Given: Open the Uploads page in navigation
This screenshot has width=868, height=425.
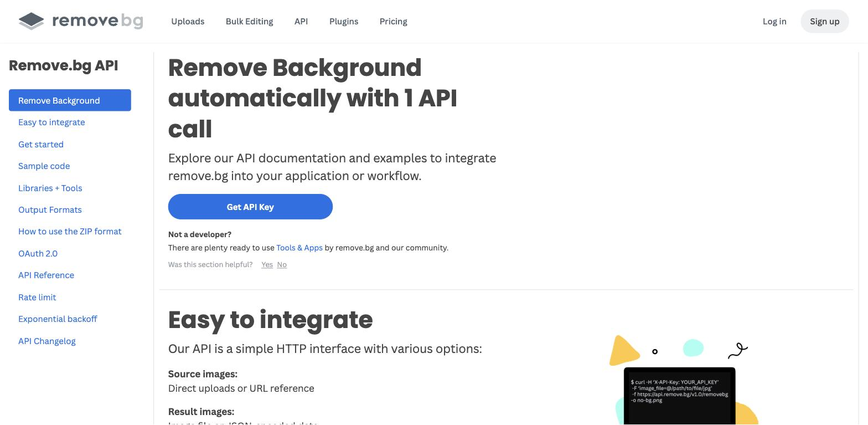Looking at the screenshot, I should [188, 21].
